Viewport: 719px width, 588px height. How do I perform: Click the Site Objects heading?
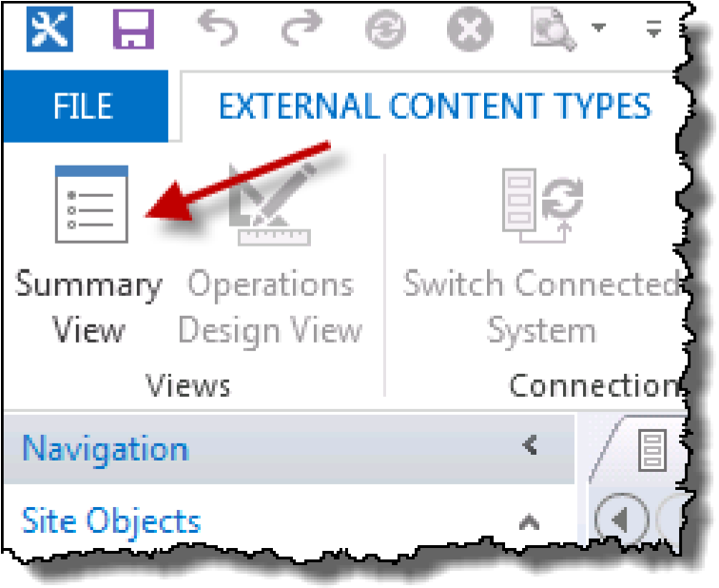pos(111,521)
